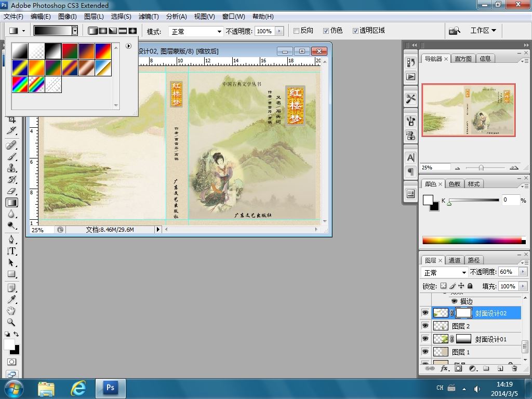
Task: Select the Blur tool
Action: [11, 214]
